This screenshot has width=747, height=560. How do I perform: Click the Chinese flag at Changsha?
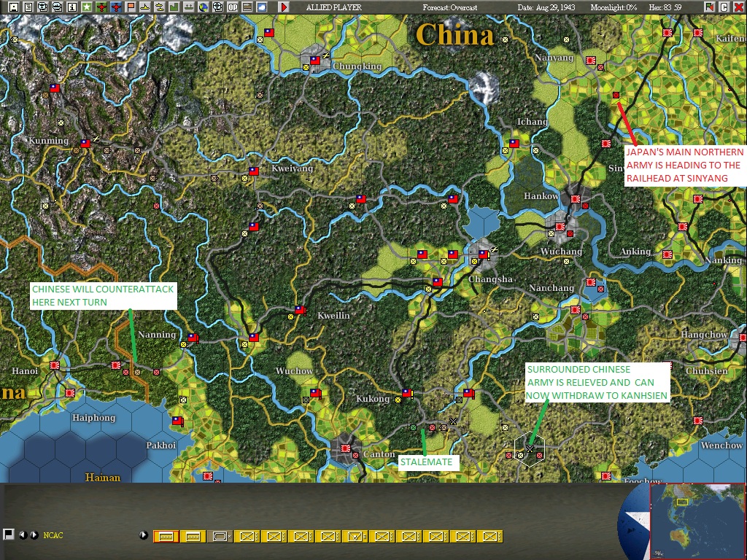(484, 254)
